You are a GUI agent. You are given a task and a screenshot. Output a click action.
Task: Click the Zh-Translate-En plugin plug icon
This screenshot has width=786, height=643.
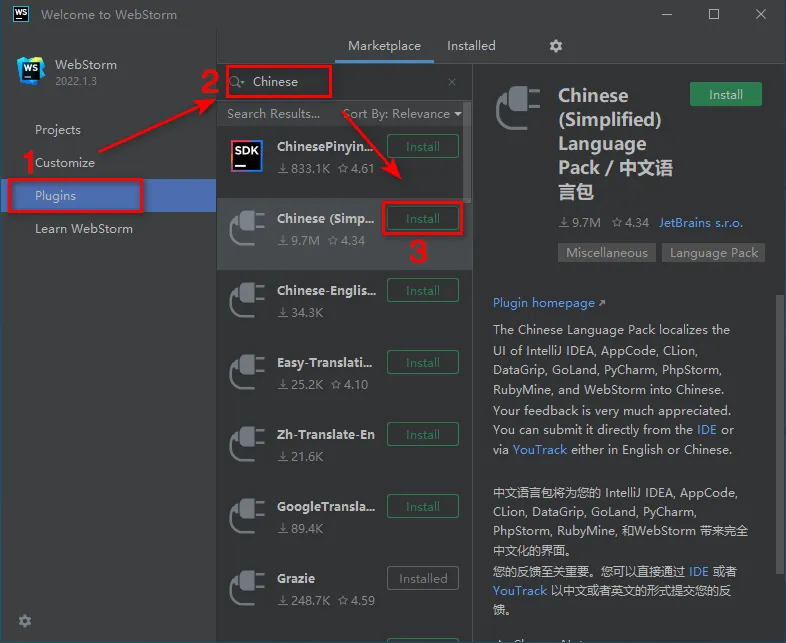pyautogui.click(x=247, y=444)
